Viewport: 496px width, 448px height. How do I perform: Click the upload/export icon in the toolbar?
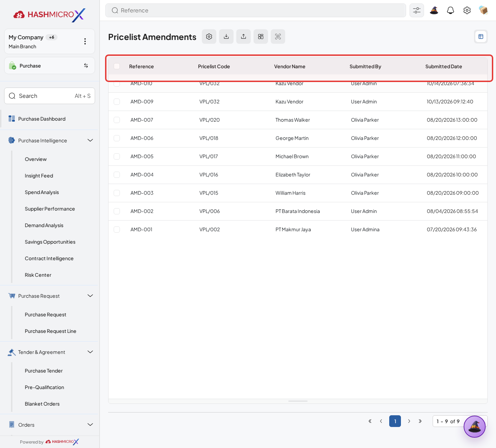244,37
